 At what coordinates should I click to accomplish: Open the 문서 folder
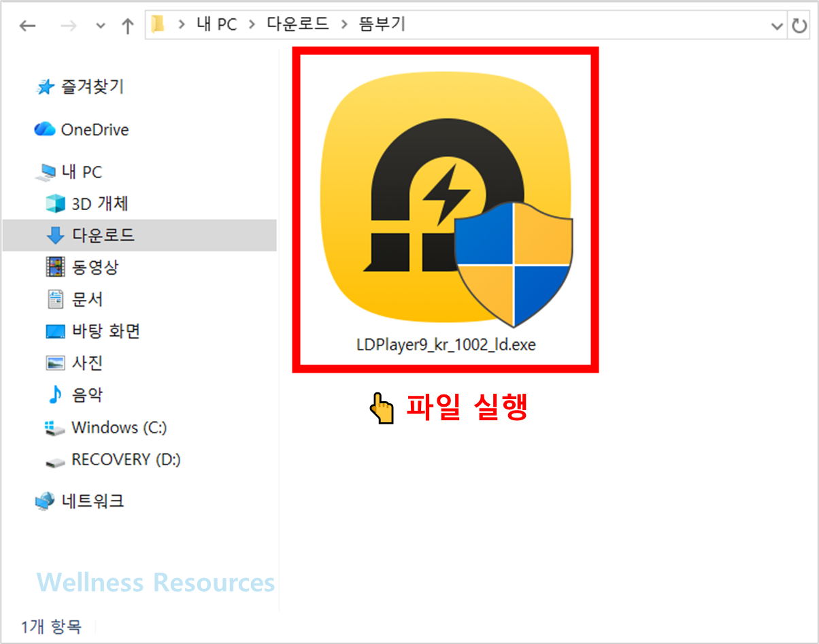pos(87,299)
